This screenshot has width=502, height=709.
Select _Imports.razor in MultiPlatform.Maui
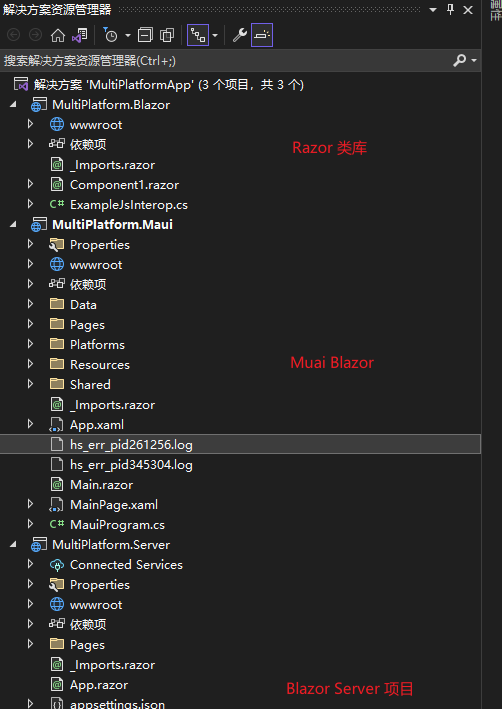click(112, 405)
